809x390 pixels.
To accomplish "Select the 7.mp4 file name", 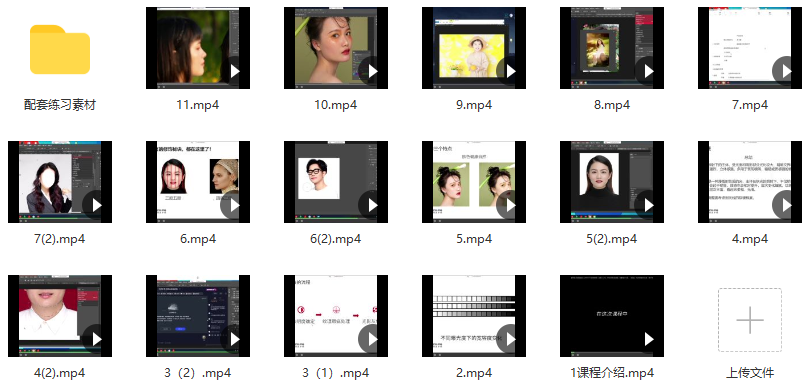I will pyautogui.click(x=750, y=105).
